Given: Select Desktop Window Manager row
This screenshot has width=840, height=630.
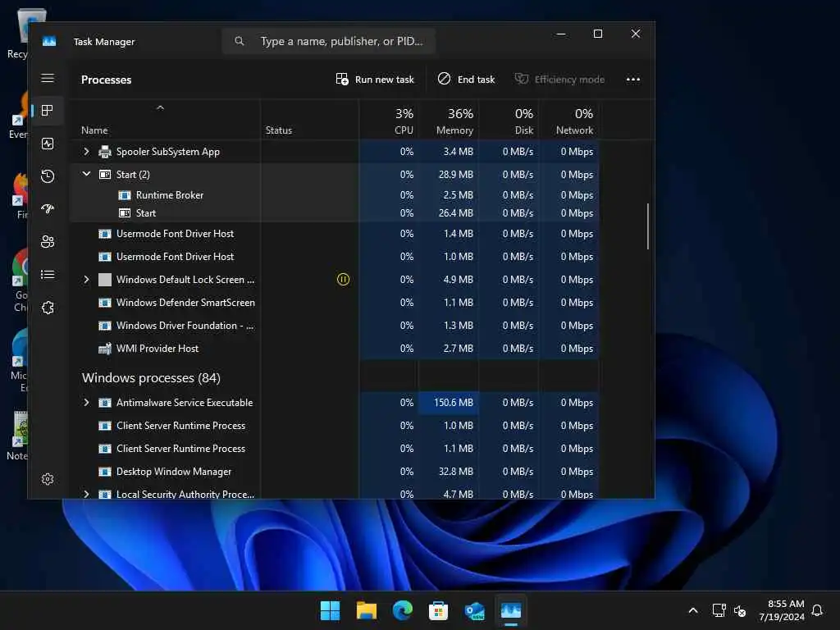Looking at the screenshot, I should [335, 472].
